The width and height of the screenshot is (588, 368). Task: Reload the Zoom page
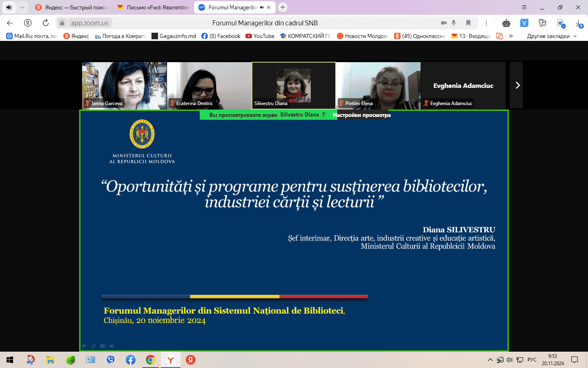click(x=46, y=23)
